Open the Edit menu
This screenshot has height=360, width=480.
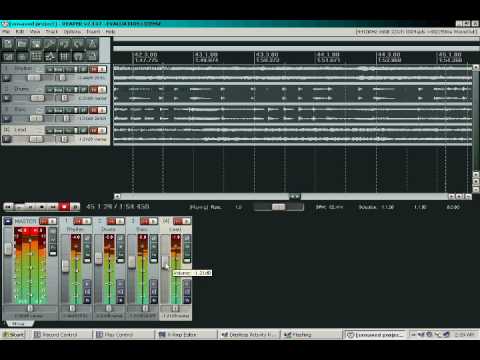pyautogui.click(x=20, y=32)
